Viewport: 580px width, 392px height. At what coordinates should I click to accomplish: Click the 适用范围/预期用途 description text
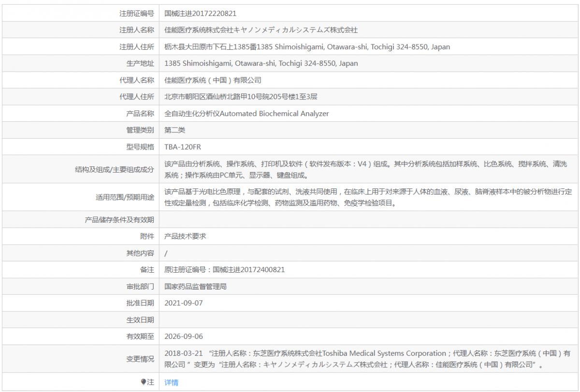click(368, 198)
